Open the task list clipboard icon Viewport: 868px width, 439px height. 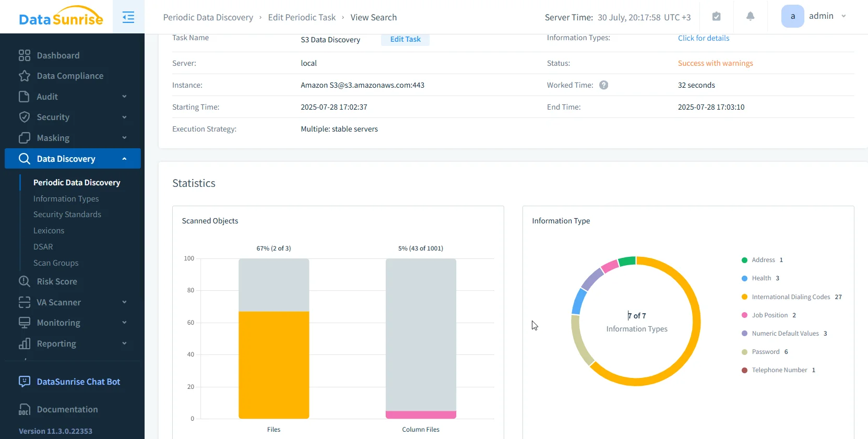coord(717,17)
